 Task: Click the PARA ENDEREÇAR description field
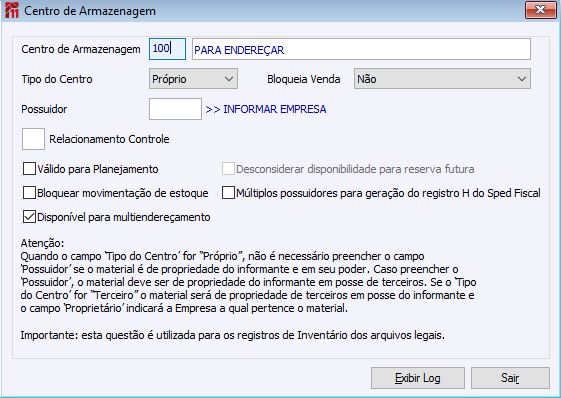[361, 49]
